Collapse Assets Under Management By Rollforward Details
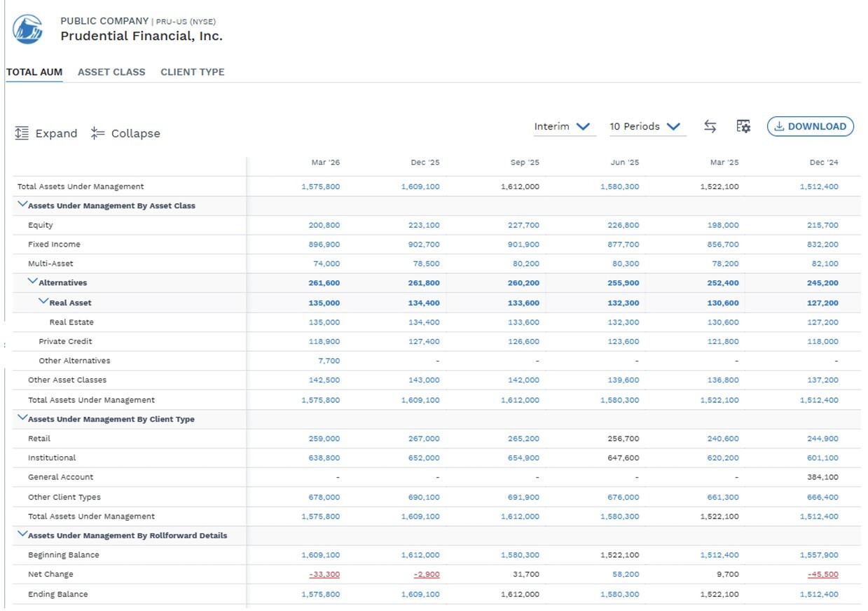 [22, 535]
